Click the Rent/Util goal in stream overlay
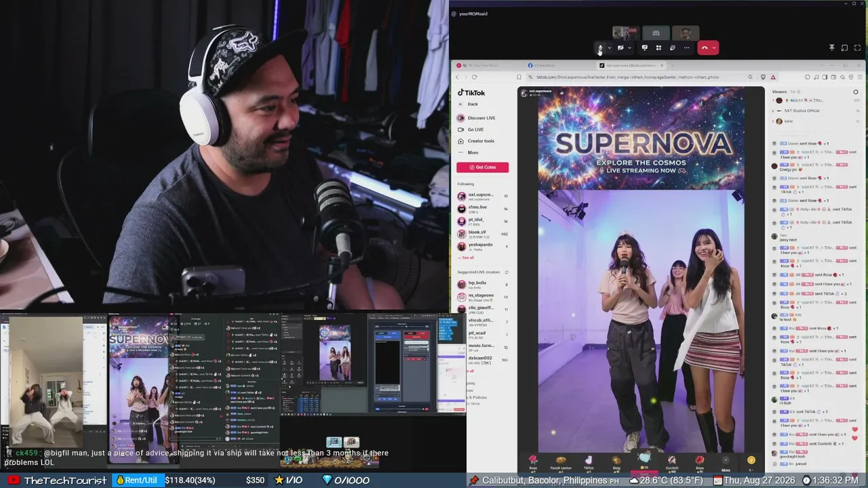Viewport: 868px width, 488px height. point(138,481)
